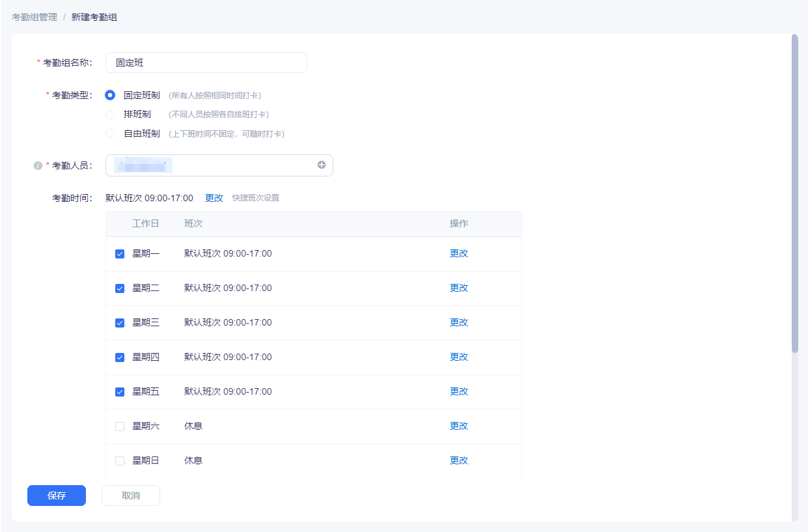
Task: Click the vertical scrollbar on the right
Action: coord(794,195)
